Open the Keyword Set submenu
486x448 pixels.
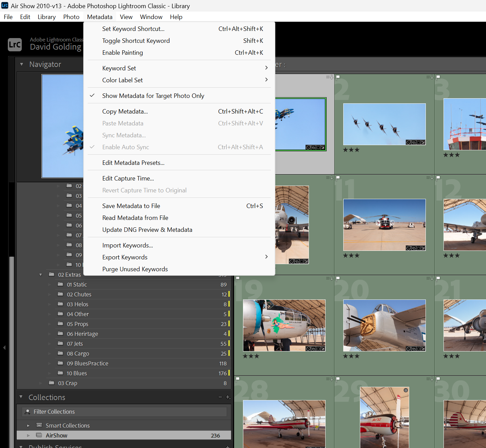[x=119, y=68]
